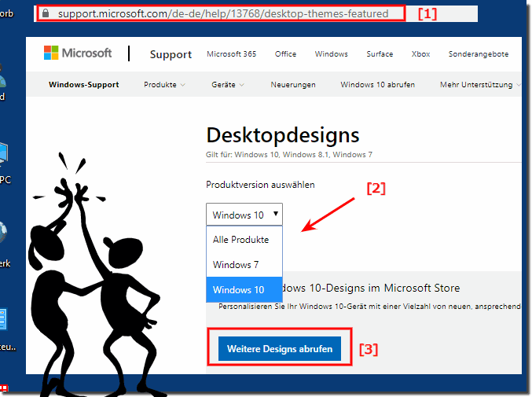Expand the Produkte dropdown
This screenshot has width=532, height=397.
coord(164,84)
